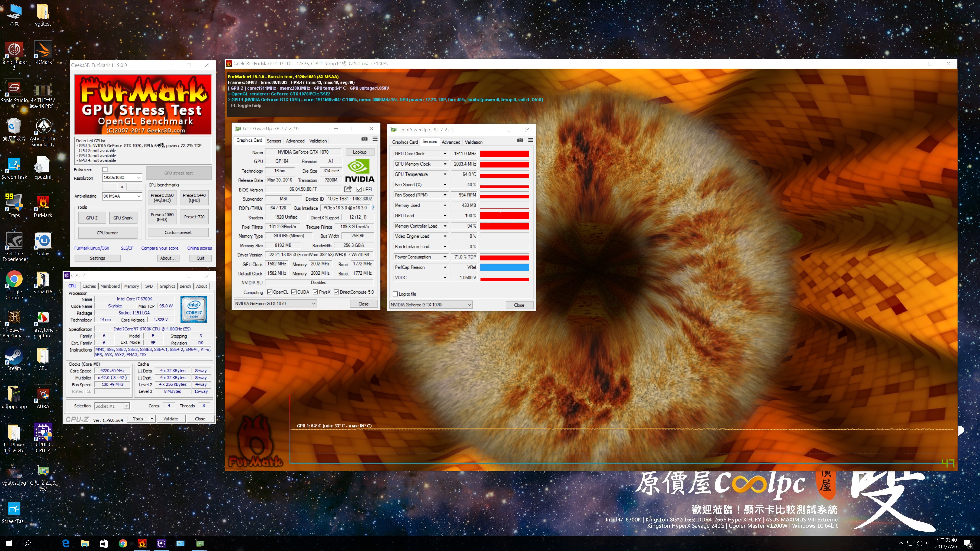980x551 pixels.
Task: Click the Bus Interface question mark icon
Action: click(x=373, y=208)
